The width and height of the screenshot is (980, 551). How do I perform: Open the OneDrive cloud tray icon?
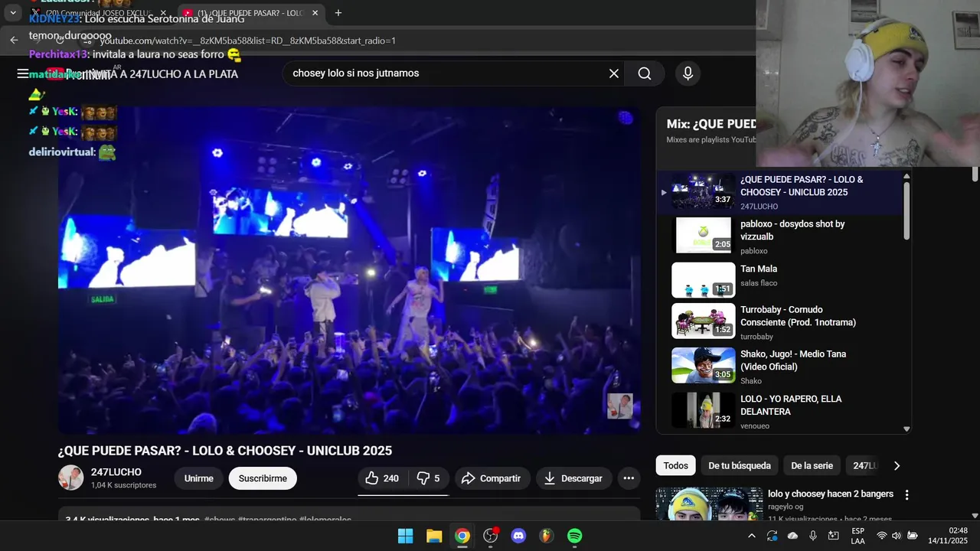[x=792, y=536]
